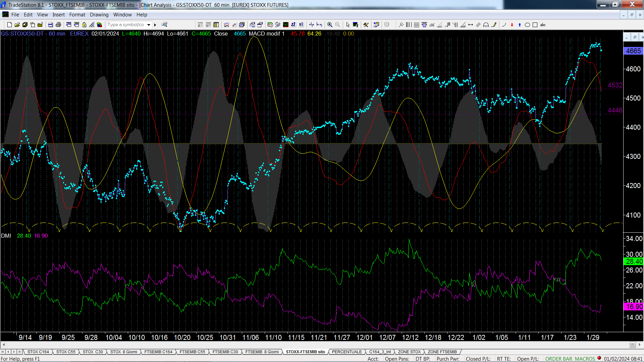644x362 pixels.
Task: Click the padlock icon in the toolbar
Action: (84, 25)
